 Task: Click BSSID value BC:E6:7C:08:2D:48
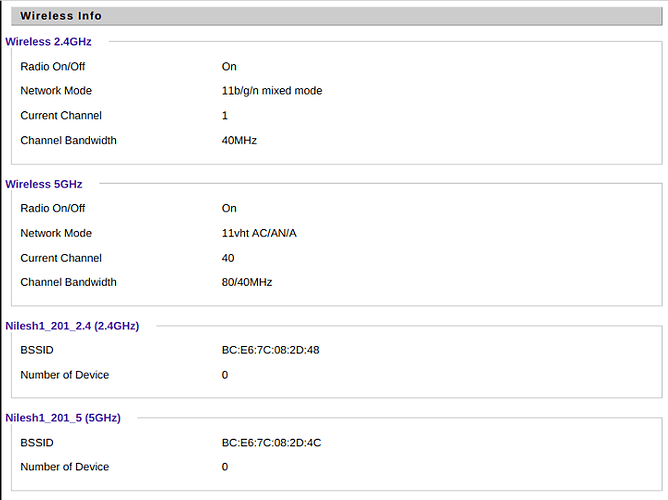(270, 350)
